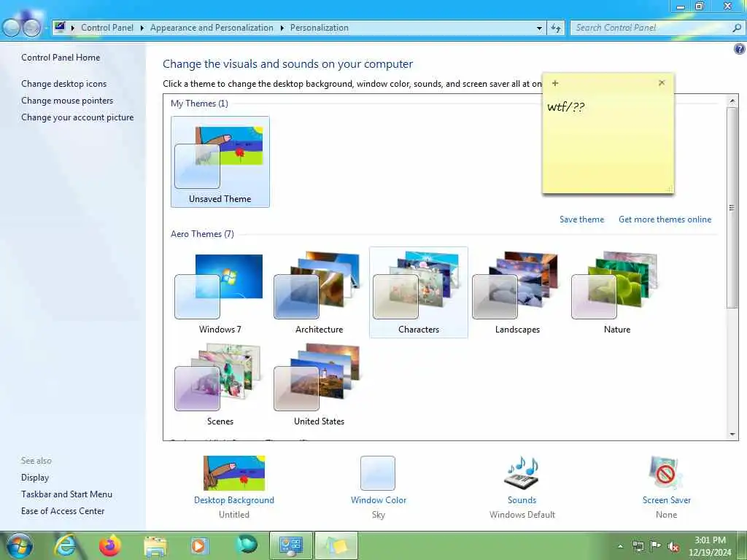Open the teal globe taskbar app

coord(245,545)
